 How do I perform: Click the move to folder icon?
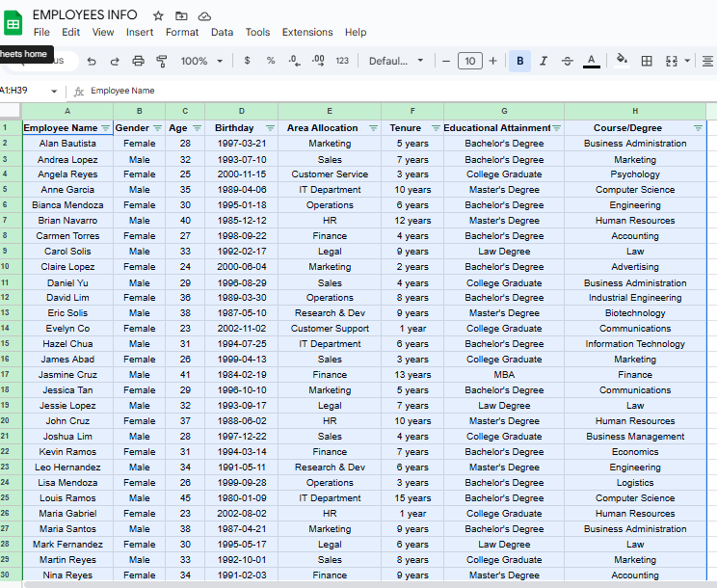[x=181, y=16]
